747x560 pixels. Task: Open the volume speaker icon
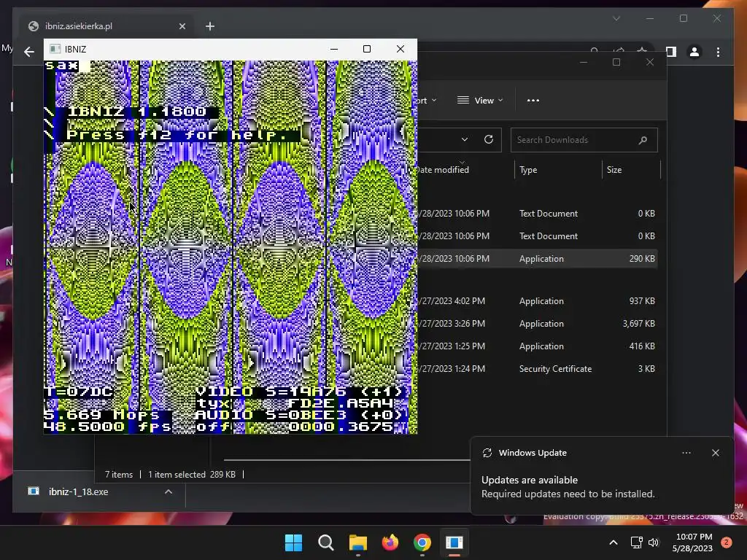coord(654,542)
